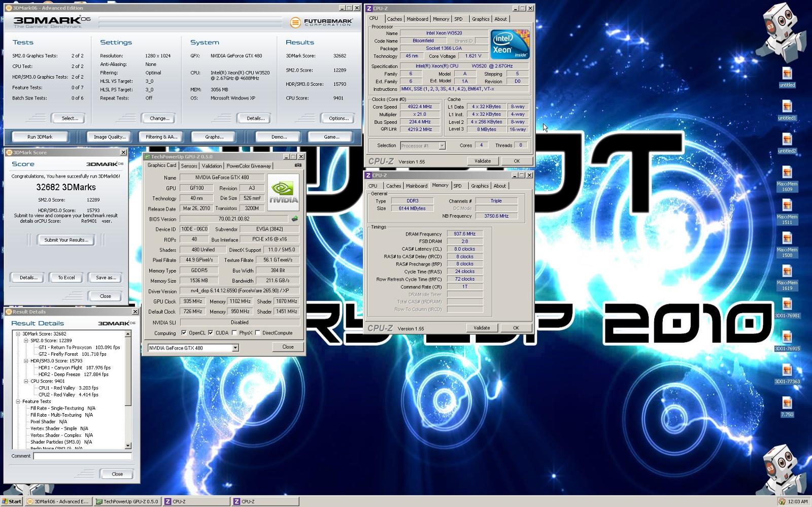Click Image Quality... button
The width and height of the screenshot is (812, 507).
[110, 137]
